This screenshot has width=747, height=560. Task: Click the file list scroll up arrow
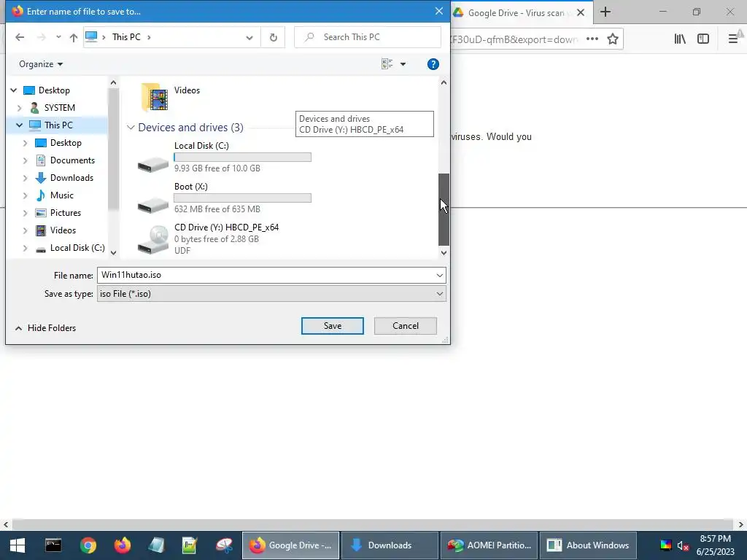(x=444, y=83)
